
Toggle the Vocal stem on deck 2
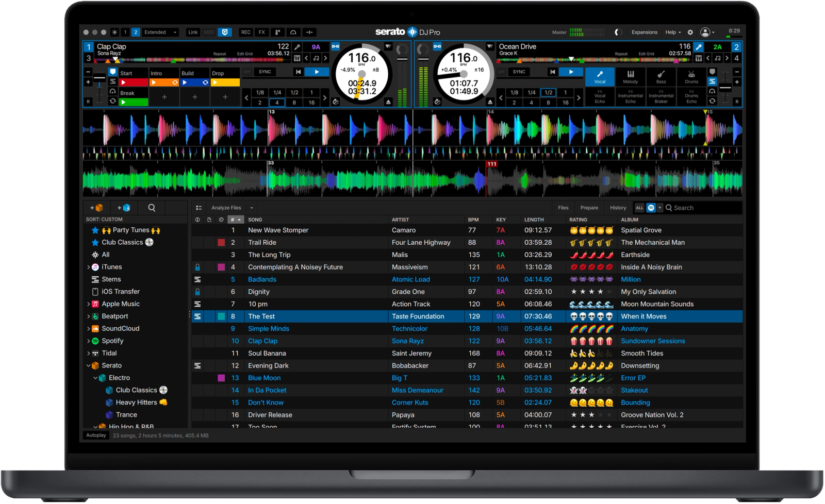coord(600,77)
